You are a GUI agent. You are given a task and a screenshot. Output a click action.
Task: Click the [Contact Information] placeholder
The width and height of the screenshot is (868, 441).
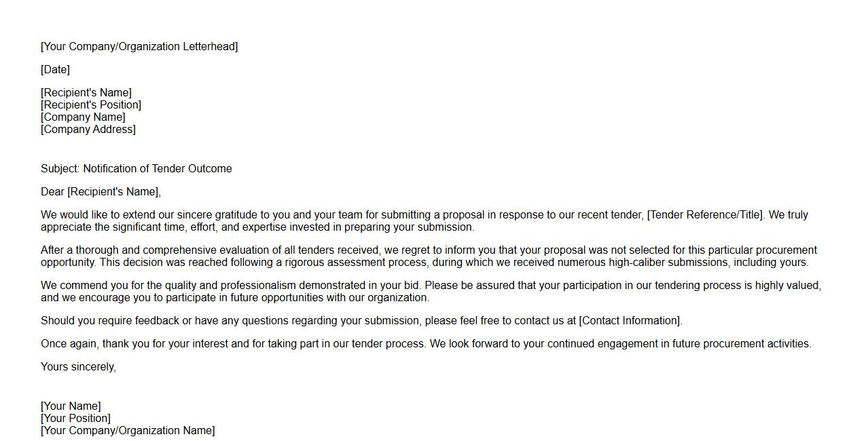[630, 321]
